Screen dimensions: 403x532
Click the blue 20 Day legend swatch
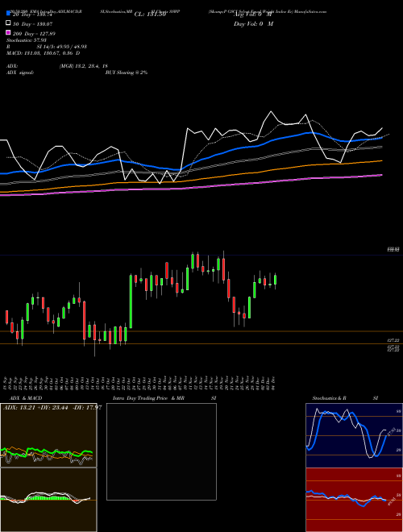pos(8,13)
